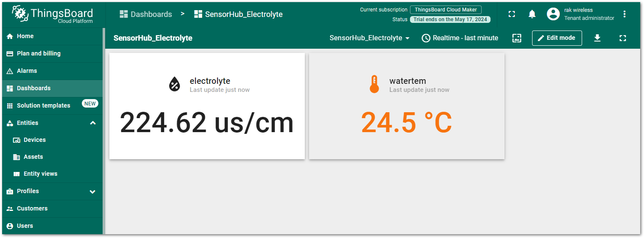The height and width of the screenshot is (238, 644).
Task: Click the electrolyte droplet icon
Action: [x=174, y=84]
